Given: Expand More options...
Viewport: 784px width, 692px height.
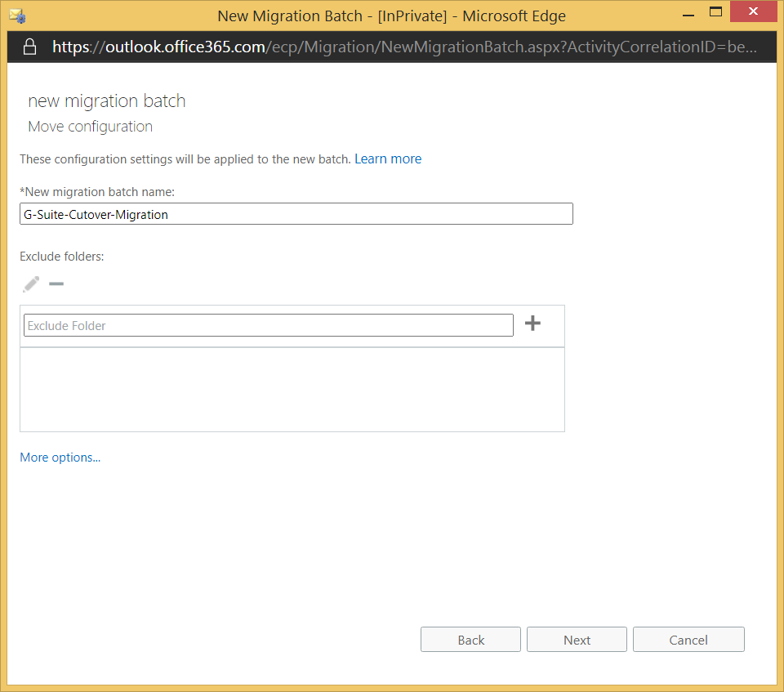Looking at the screenshot, I should 60,457.
